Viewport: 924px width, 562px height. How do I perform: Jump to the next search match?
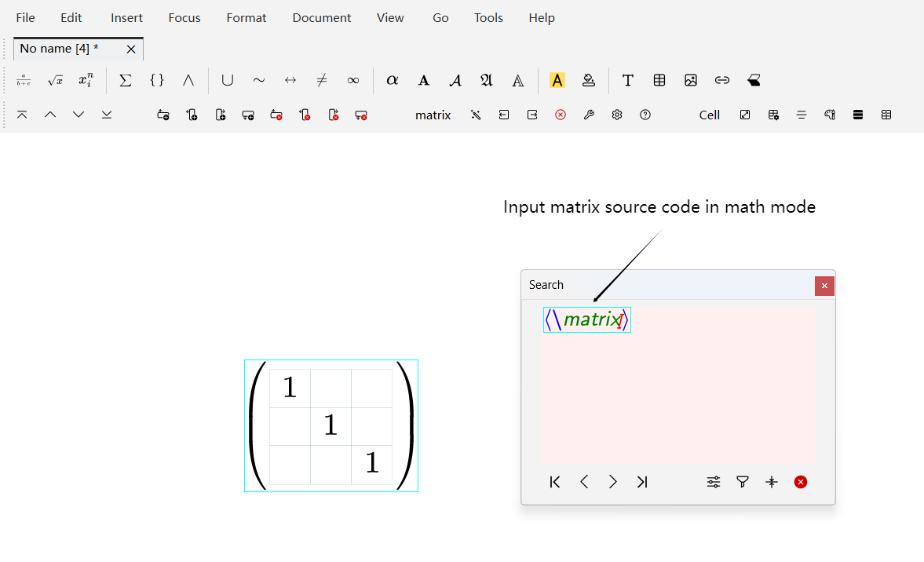point(613,482)
